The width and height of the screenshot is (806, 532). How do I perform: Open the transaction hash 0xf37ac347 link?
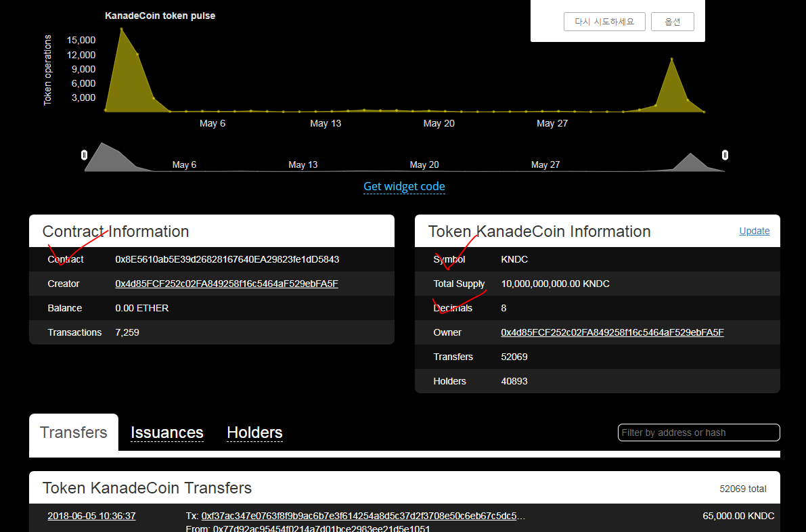(363, 516)
